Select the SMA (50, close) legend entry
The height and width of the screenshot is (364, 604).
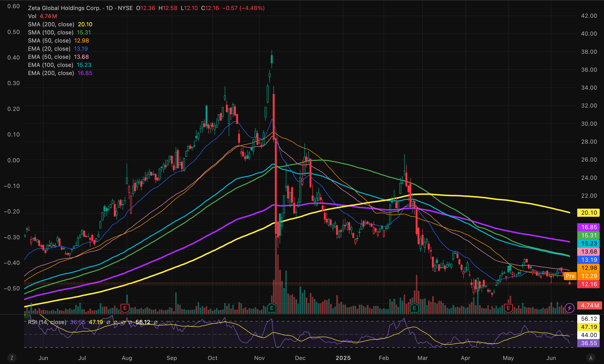coord(58,40)
